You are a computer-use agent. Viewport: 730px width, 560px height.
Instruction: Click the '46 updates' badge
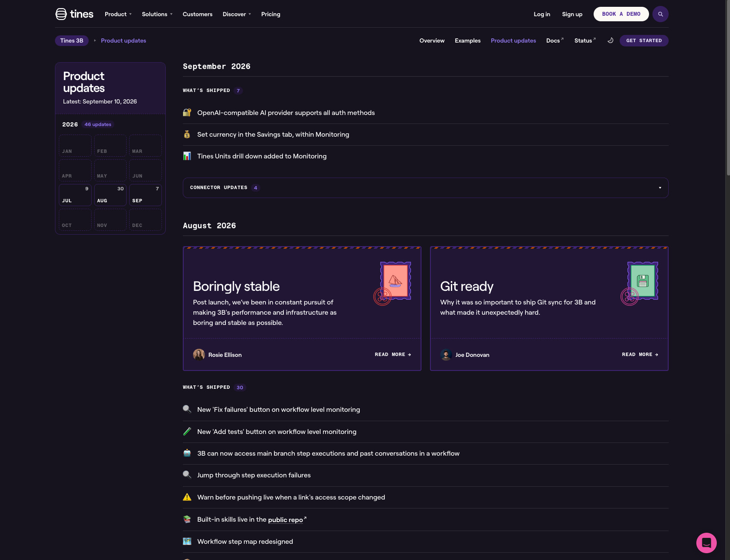coord(98,124)
